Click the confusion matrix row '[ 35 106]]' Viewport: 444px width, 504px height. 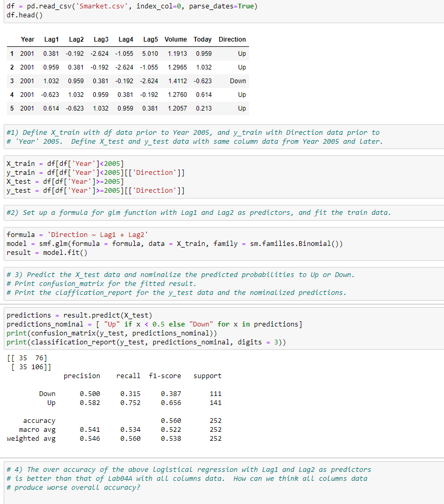point(31,367)
